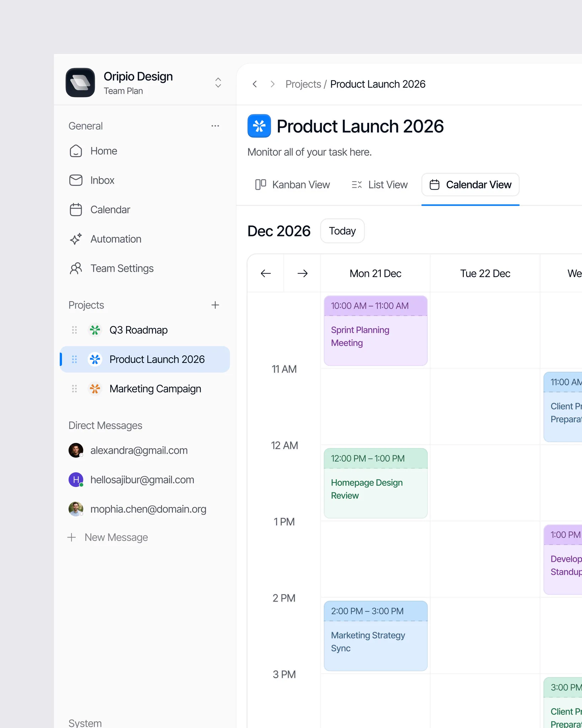This screenshot has height=728, width=582.
Task: Click the Marketing Campaign drag handle
Action: pos(74,389)
